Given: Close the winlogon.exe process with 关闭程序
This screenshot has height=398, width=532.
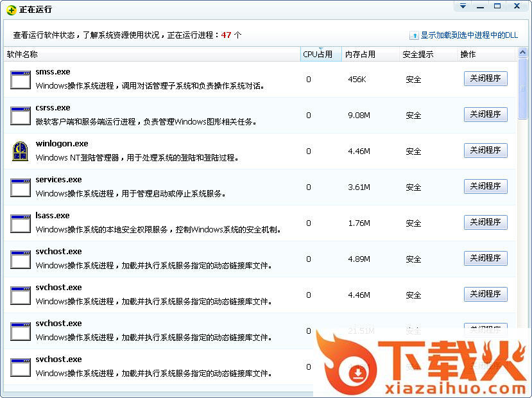Looking at the screenshot, I should click(485, 150).
